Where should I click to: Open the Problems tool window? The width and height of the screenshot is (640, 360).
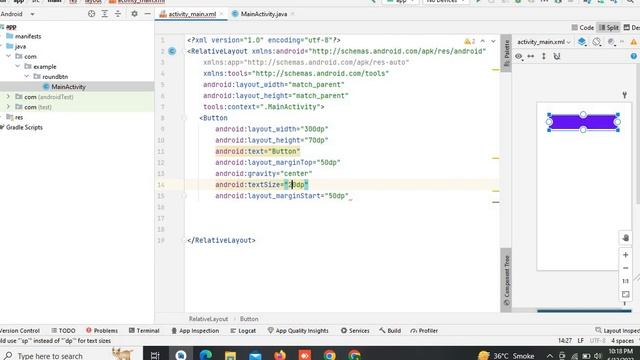click(102, 331)
